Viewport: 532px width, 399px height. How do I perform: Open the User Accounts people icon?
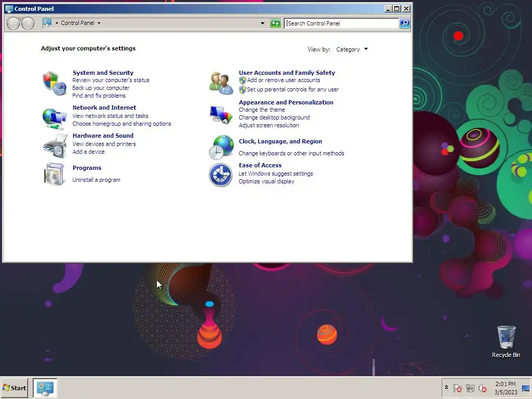click(221, 83)
